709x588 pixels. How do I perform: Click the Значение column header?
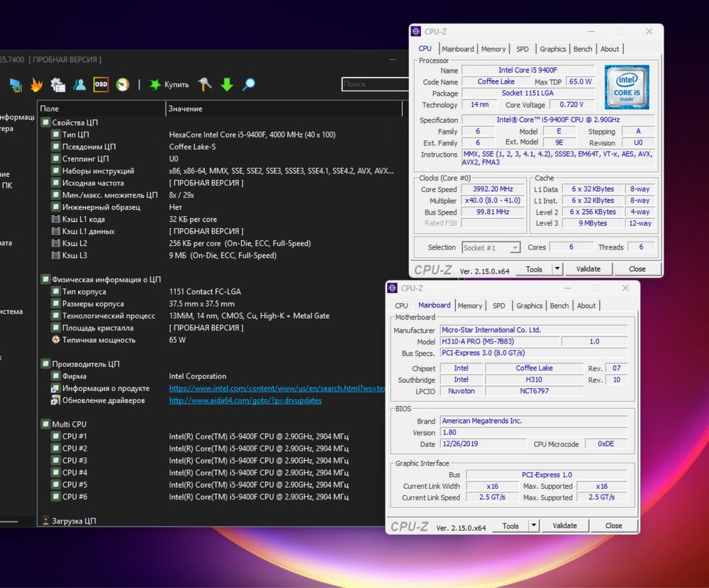click(284, 108)
